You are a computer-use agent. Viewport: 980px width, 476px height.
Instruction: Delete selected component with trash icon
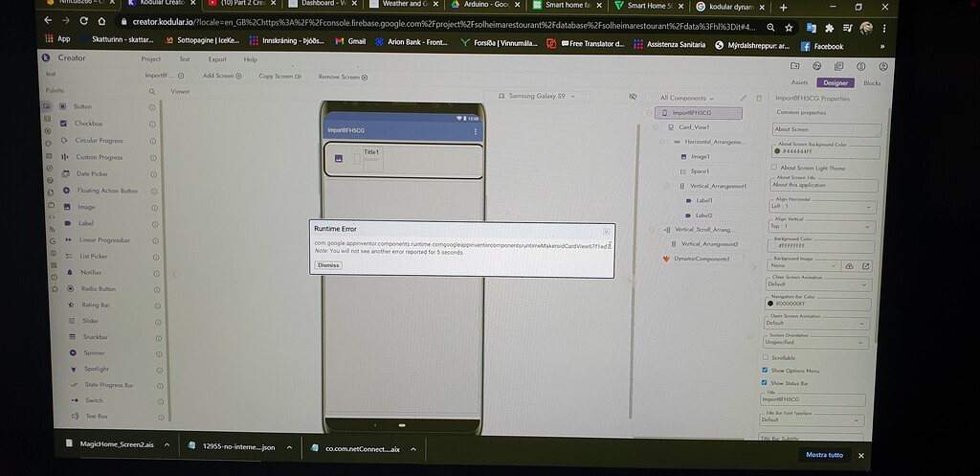click(x=759, y=99)
